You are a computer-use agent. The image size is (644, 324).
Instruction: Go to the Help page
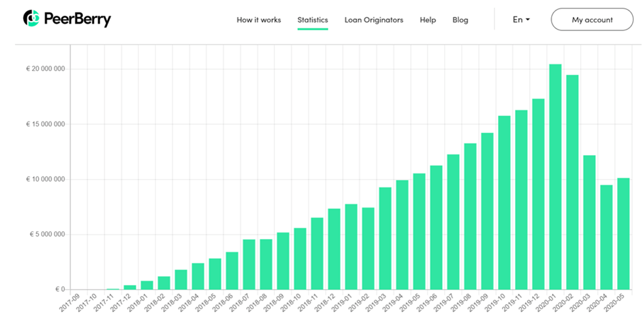[x=428, y=20]
